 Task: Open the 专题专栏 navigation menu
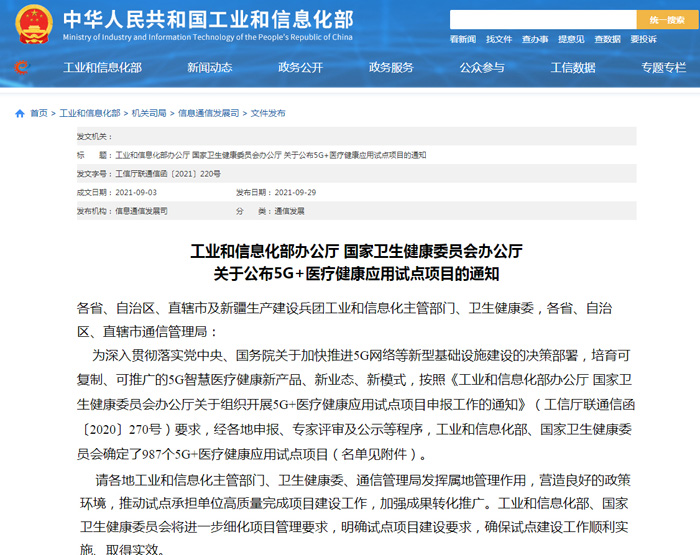click(664, 67)
